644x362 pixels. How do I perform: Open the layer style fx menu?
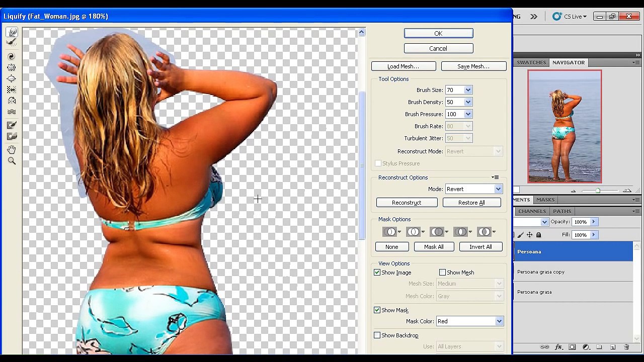click(x=558, y=347)
